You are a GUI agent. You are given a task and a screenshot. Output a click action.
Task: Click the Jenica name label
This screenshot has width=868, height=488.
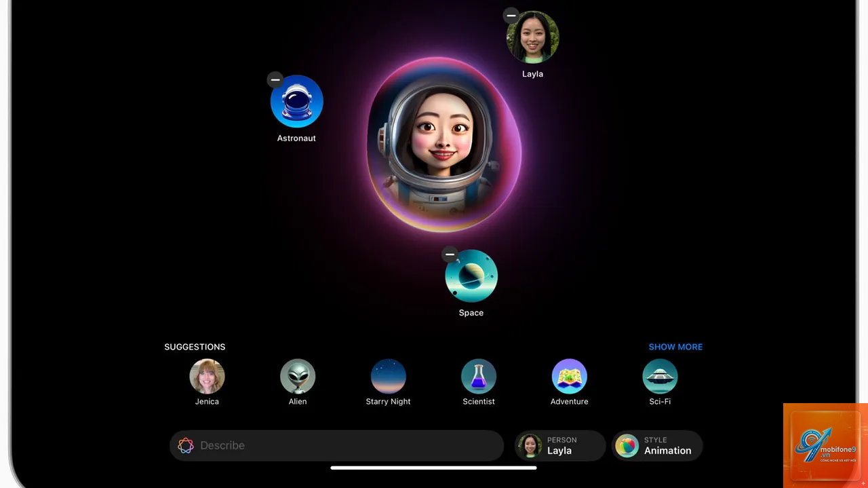208,402
